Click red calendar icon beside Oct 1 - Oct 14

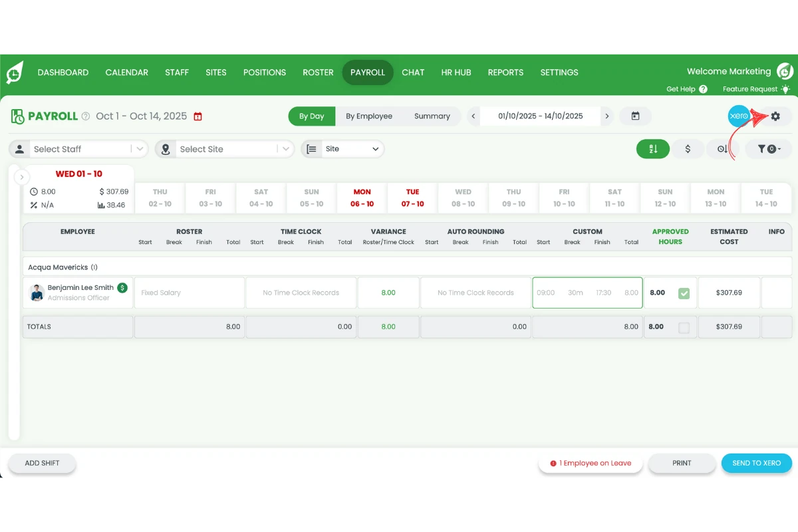(x=198, y=116)
